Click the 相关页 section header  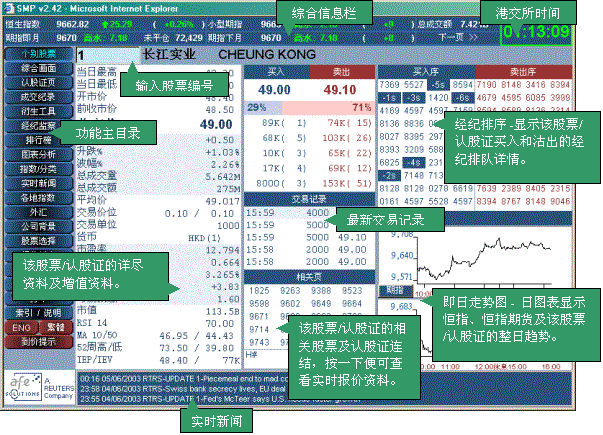pos(309,277)
